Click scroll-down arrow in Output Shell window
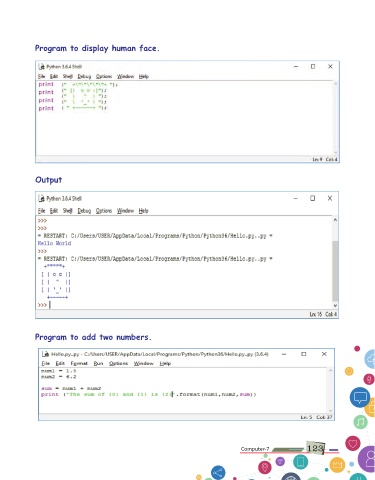This screenshot has width=375, height=480. [335, 305]
